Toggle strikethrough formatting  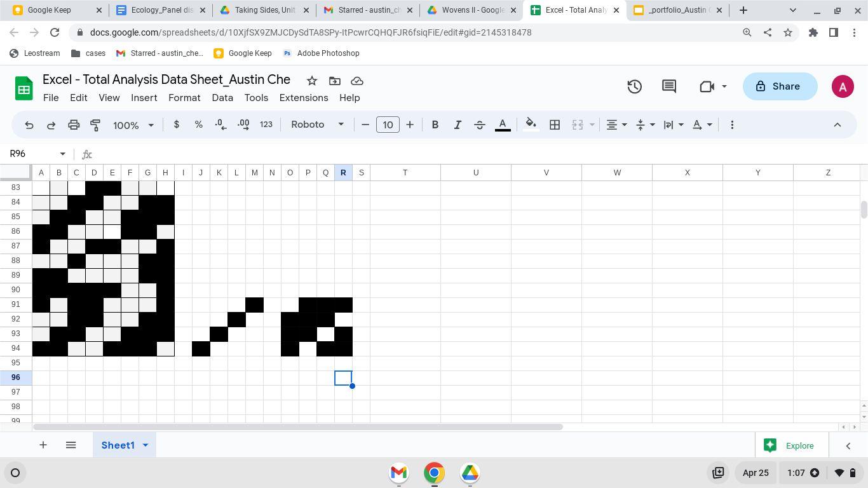click(x=480, y=125)
